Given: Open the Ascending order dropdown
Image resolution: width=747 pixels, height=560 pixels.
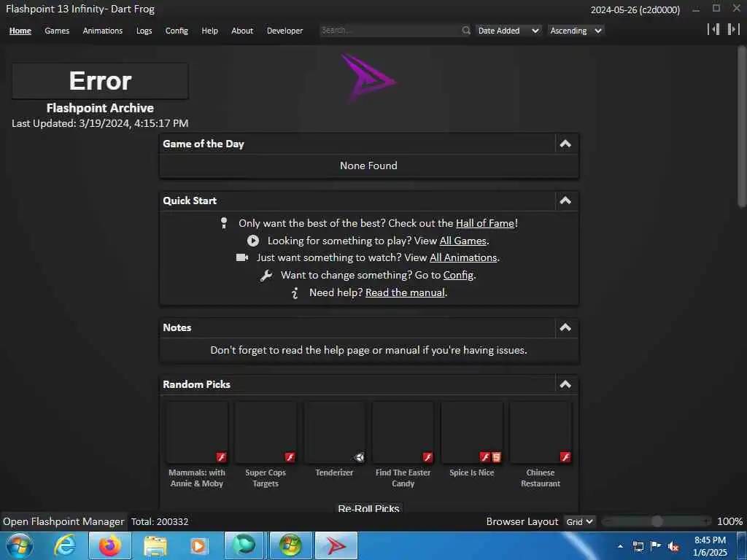Looking at the screenshot, I should point(576,31).
